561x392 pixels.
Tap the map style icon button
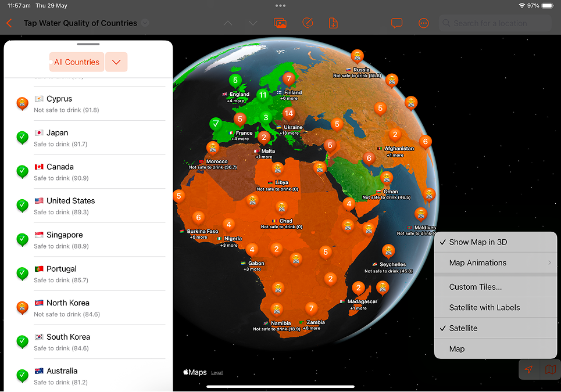click(551, 369)
